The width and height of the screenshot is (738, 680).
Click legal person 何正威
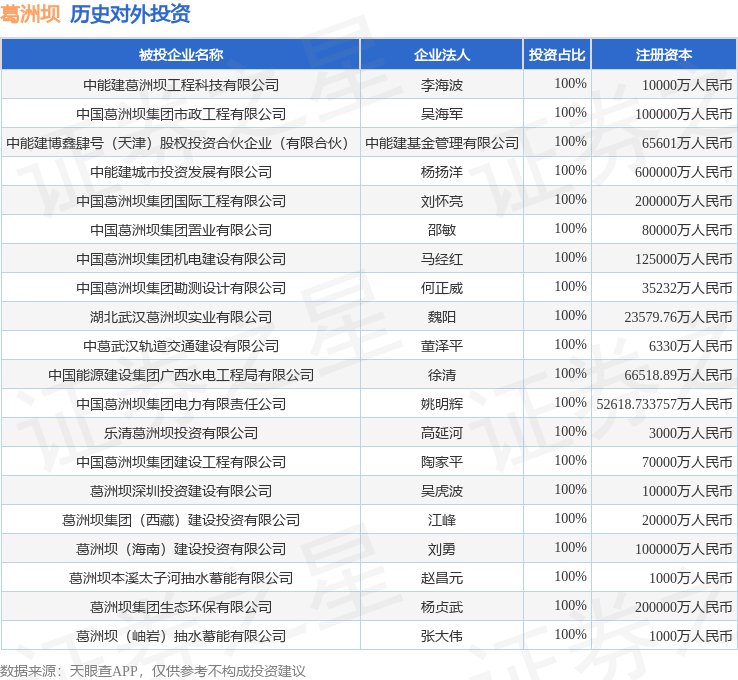441,288
